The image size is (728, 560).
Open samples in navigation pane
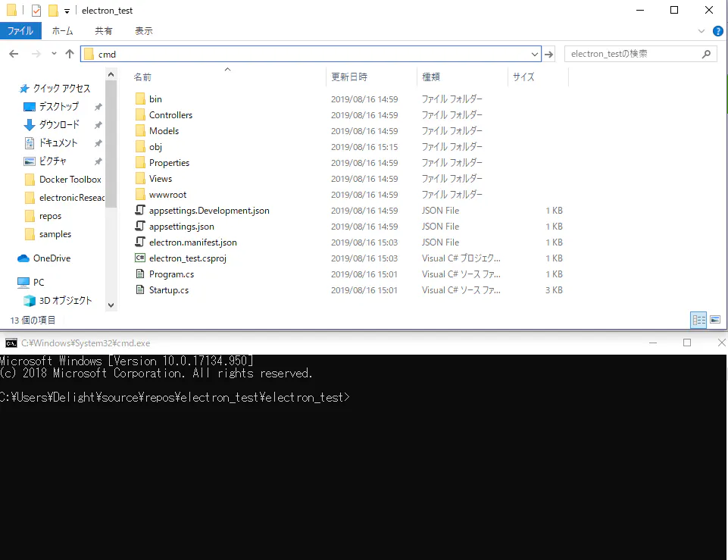55,234
